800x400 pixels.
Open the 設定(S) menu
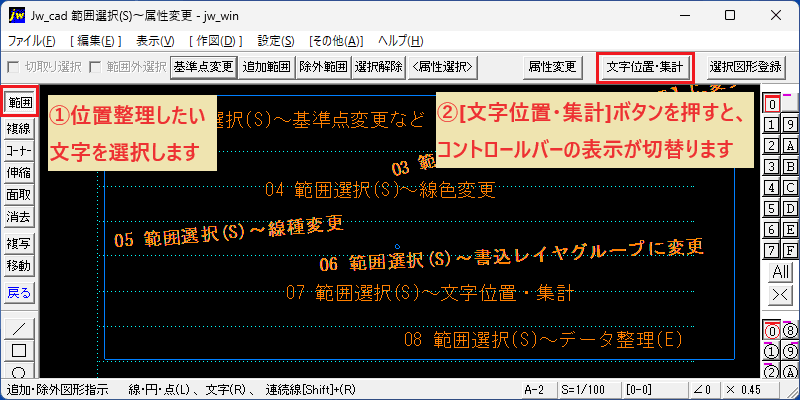click(x=276, y=41)
